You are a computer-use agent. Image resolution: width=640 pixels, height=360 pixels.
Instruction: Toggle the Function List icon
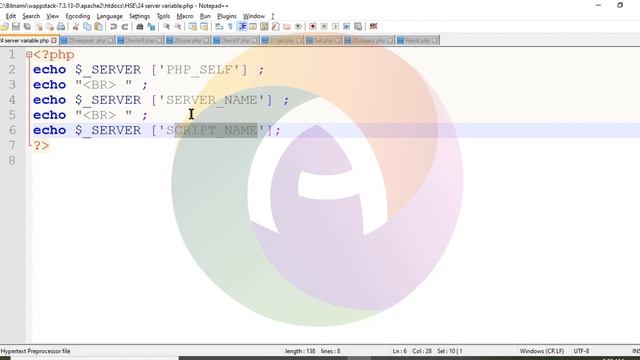click(x=276, y=27)
